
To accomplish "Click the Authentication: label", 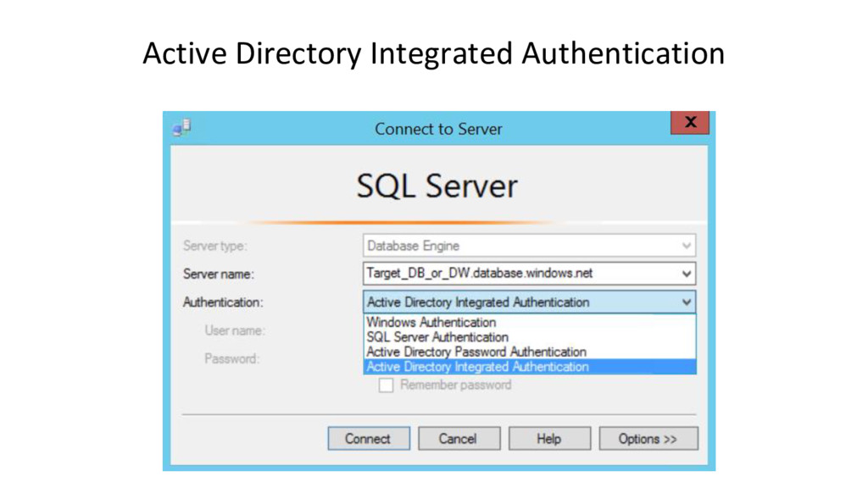I will click(x=223, y=302).
